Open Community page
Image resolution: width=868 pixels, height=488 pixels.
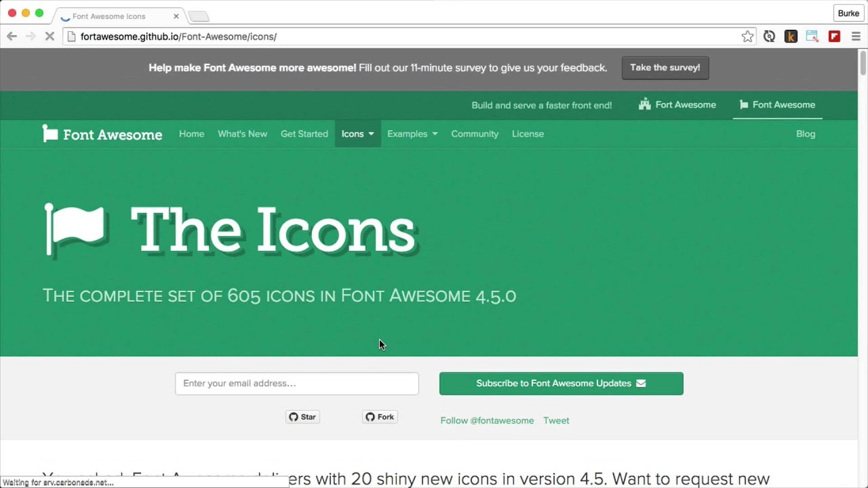pos(475,134)
